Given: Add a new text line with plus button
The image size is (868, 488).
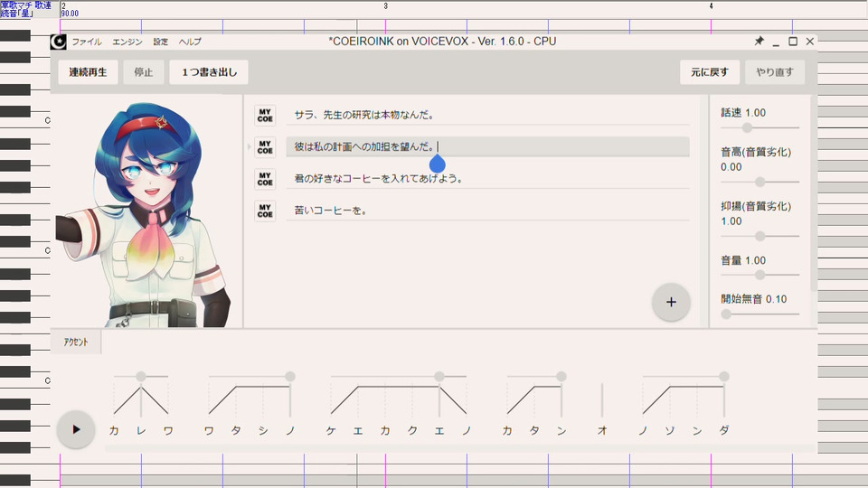Looking at the screenshot, I should [x=671, y=302].
